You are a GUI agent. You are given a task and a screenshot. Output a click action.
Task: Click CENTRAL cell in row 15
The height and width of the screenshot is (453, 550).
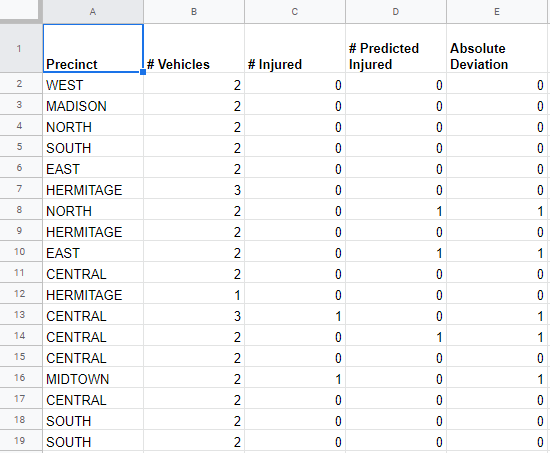pyautogui.click(x=93, y=357)
